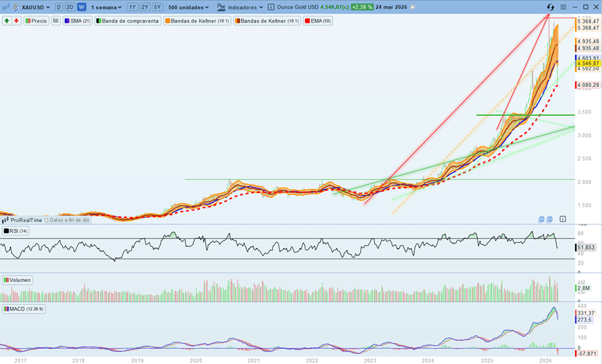Click the MACD (12 26 9) panel label

25,309
